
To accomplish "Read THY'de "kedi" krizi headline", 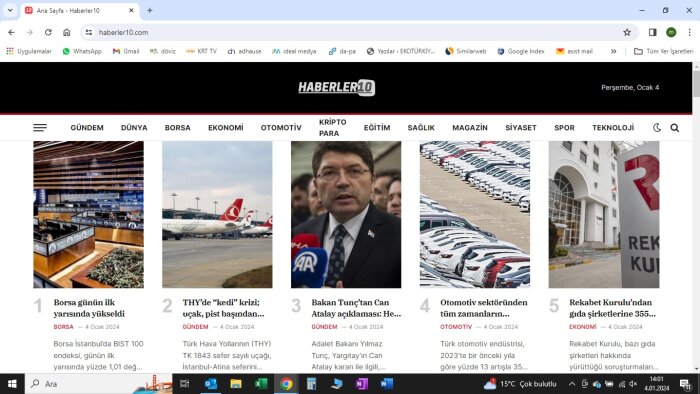I will tap(223, 308).
